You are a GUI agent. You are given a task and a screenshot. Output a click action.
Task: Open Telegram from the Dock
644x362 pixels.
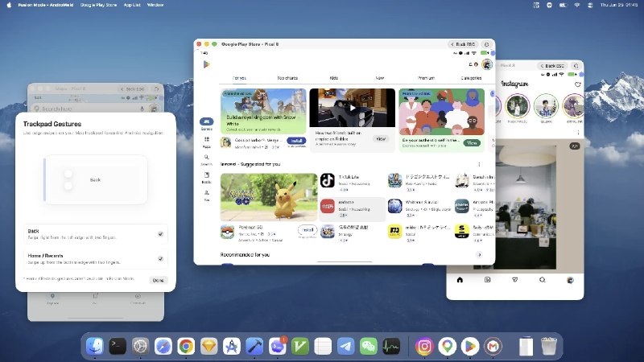click(x=346, y=347)
